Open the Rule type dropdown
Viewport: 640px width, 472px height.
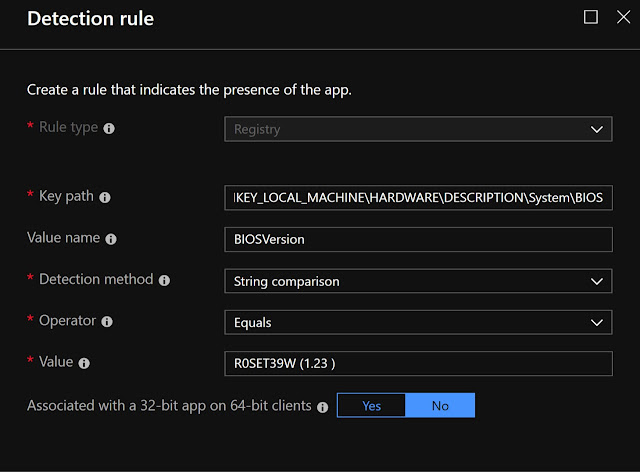tap(417, 129)
